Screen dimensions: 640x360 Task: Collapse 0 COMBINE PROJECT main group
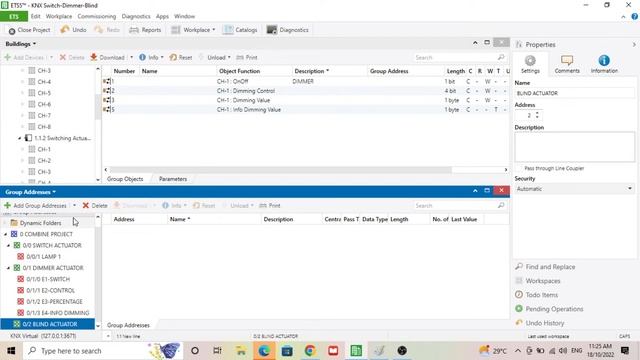coord(6,234)
